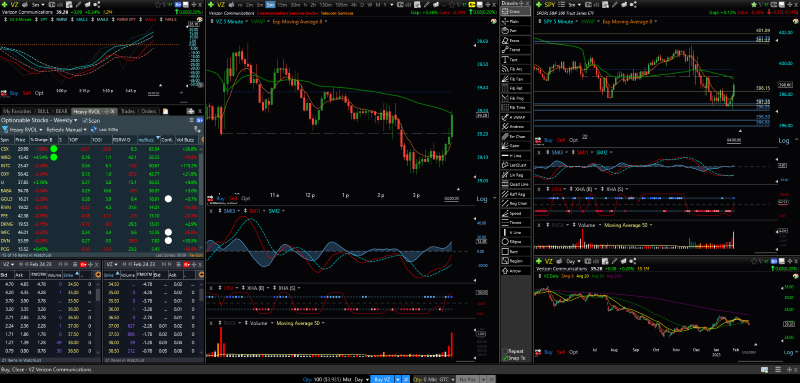The height and width of the screenshot is (383, 800).
Task: Switch to the My Favorites tab
Action: click(17, 111)
